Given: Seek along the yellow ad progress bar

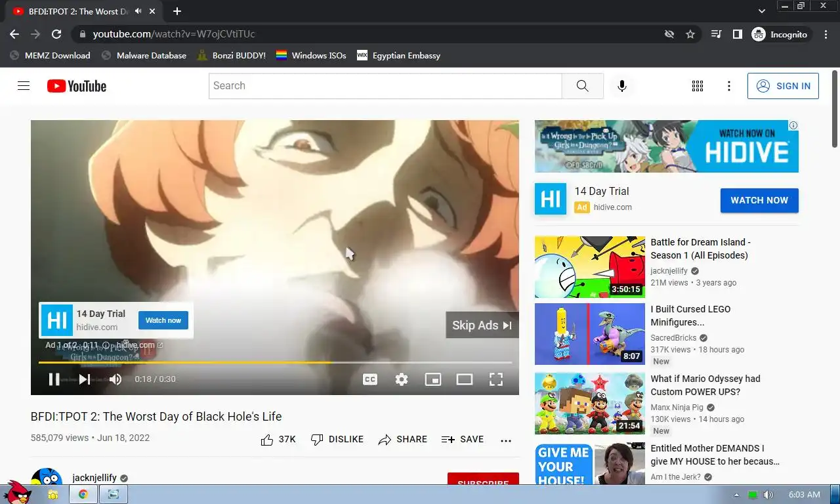Looking at the screenshot, I should point(275,362).
